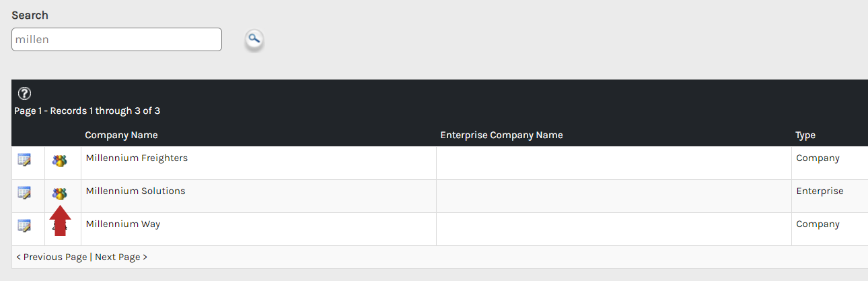Click Enterprise type cell for Millennium Solutions

click(820, 191)
